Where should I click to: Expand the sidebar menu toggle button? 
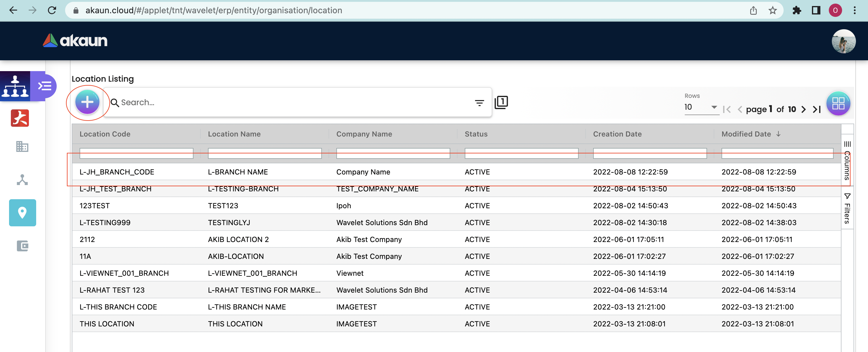pos(45,86)
